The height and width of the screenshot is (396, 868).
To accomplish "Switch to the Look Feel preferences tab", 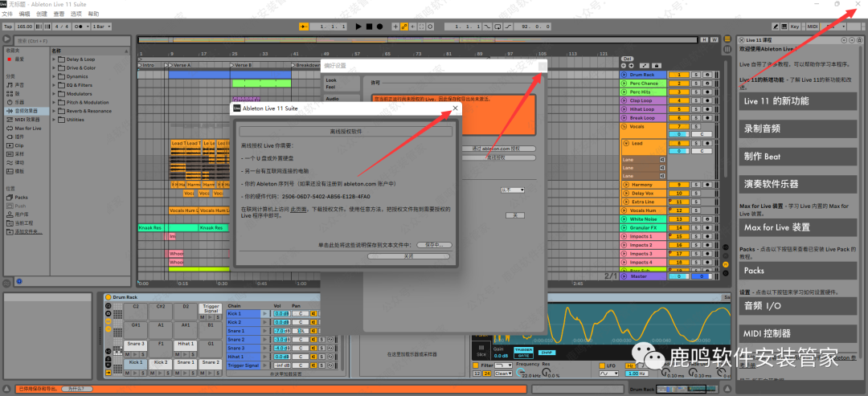I will (331, 84).
